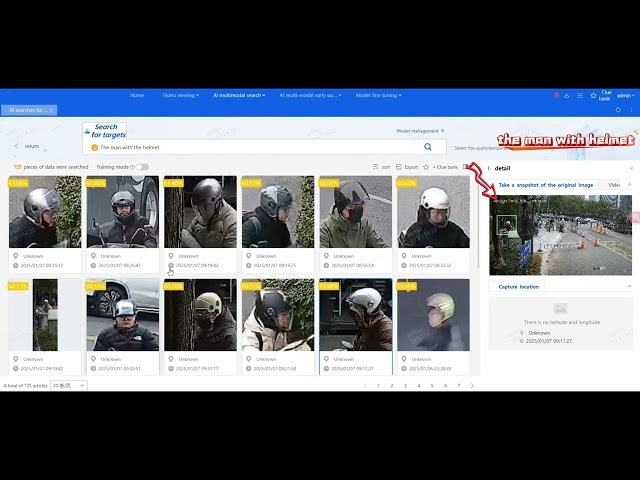The height and width of the screenshot is (480, 640).
Task: Open thumbnail dated 2025/01/07 09:31:17
Action: pyautogui.click(x=200, y=315)
